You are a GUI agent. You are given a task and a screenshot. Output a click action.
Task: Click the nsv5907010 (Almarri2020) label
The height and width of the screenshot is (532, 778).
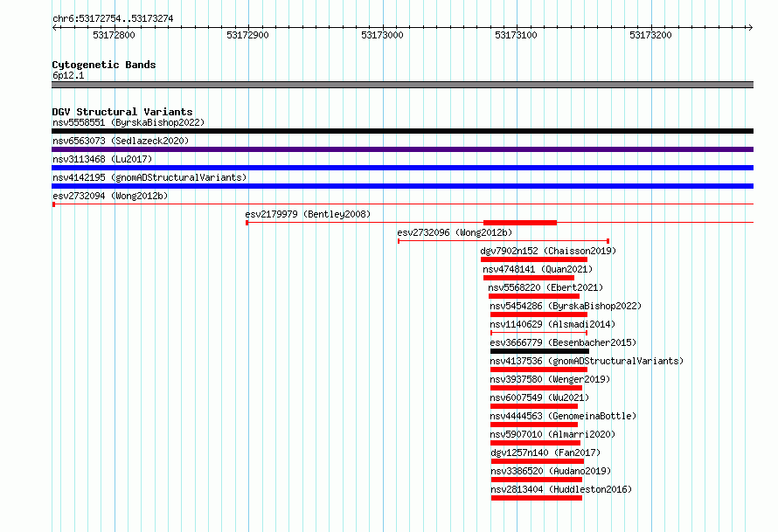pyautogui.click(x=552, y=434)
